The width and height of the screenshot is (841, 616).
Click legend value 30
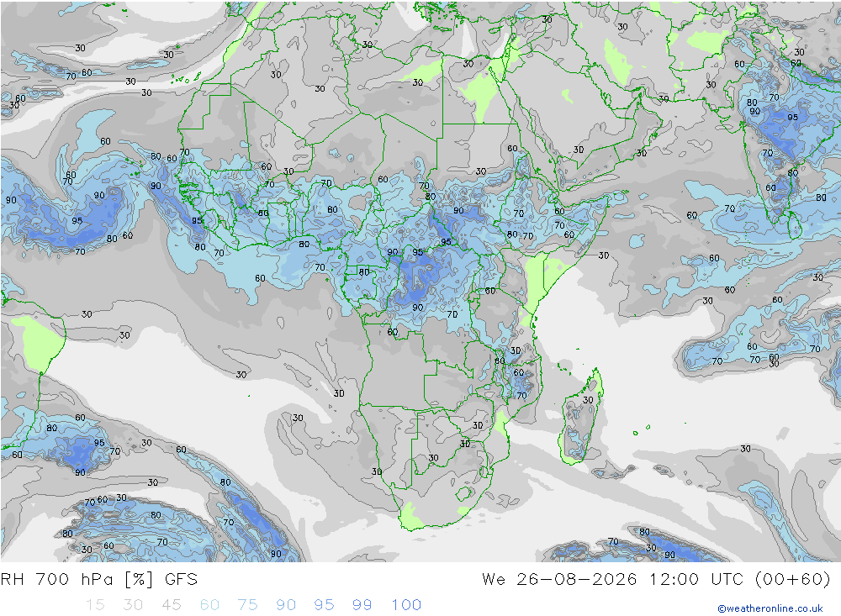133,605
